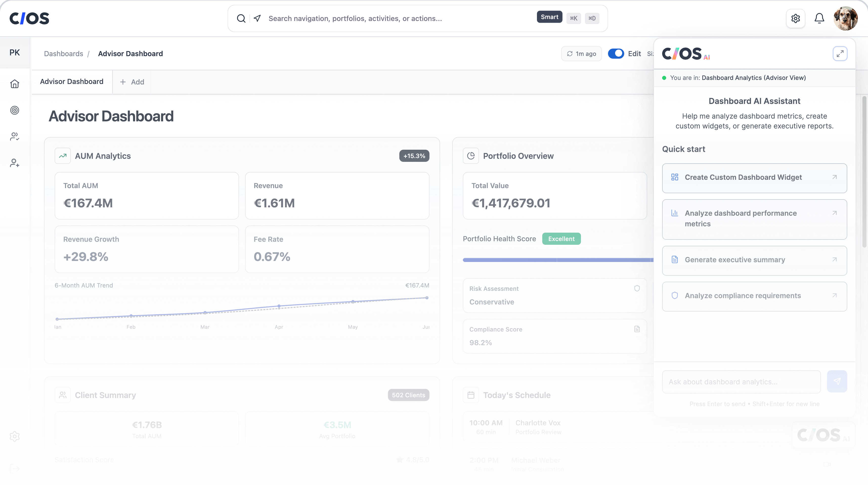This screenshot has width=868, height=485.
Task: Open the Home icon in the sidebar
Action: [x=14, y=83]
